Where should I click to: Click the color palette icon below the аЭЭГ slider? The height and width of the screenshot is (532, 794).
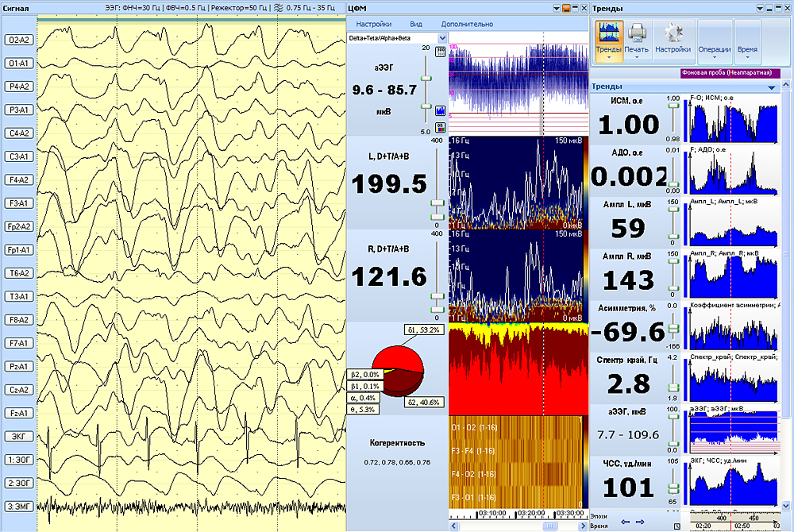(x=441, y=128)
